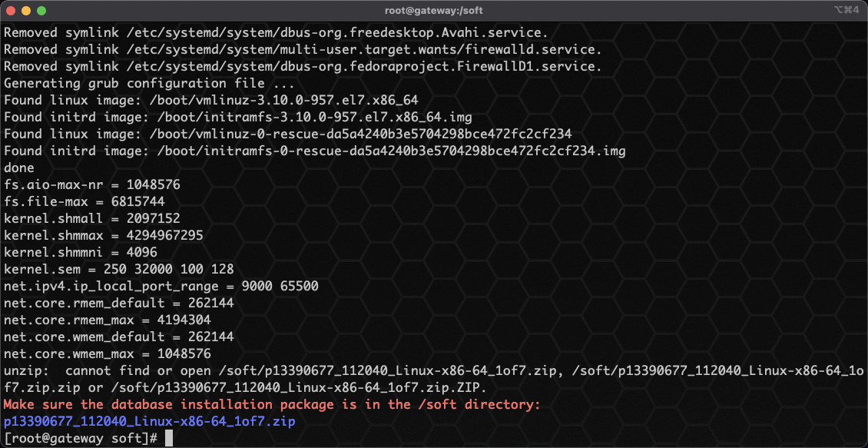Click the kernel.sem = 250 32000 line

(118, 269)
